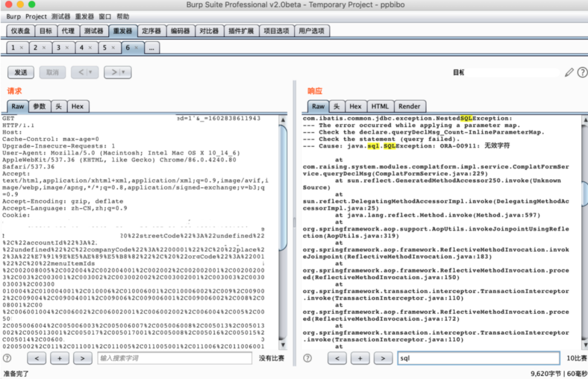Click request pane scroll up arrow
The height and width of the screenshot is (379, 588).
pos(283,120)
